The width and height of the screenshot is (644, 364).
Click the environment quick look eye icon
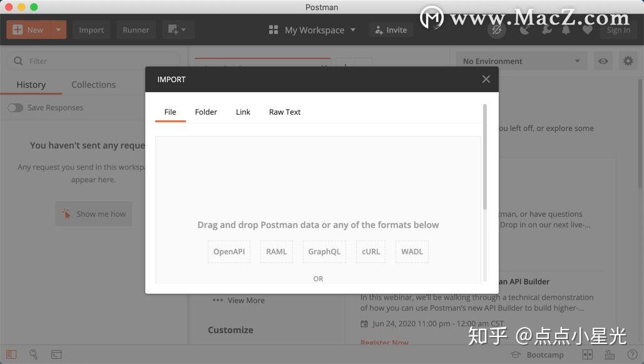click(603, 61)
